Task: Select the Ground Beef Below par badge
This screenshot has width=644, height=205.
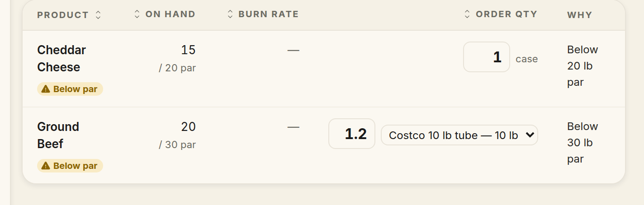Action: tap(70, 166)
